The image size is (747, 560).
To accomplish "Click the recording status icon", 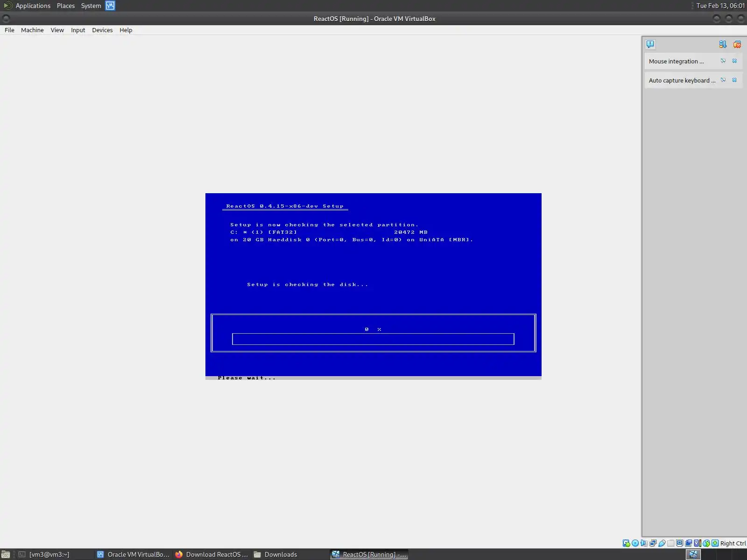I will [689, 543].
